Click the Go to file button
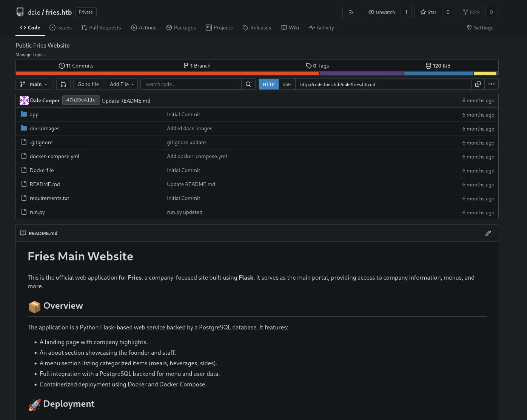Image resolution: width=527 pixels, height=420 pixels. (x=88, y=84)
